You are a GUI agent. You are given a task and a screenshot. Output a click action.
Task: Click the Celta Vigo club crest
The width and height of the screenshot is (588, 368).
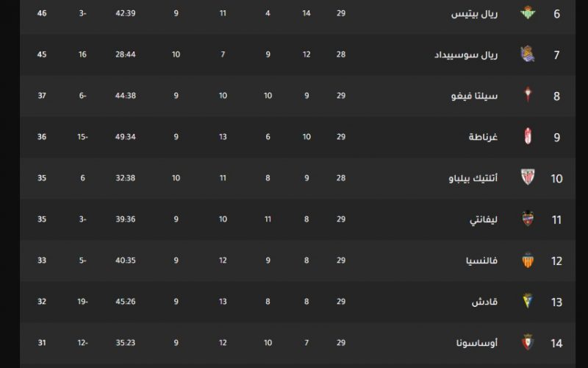point(528,95)
